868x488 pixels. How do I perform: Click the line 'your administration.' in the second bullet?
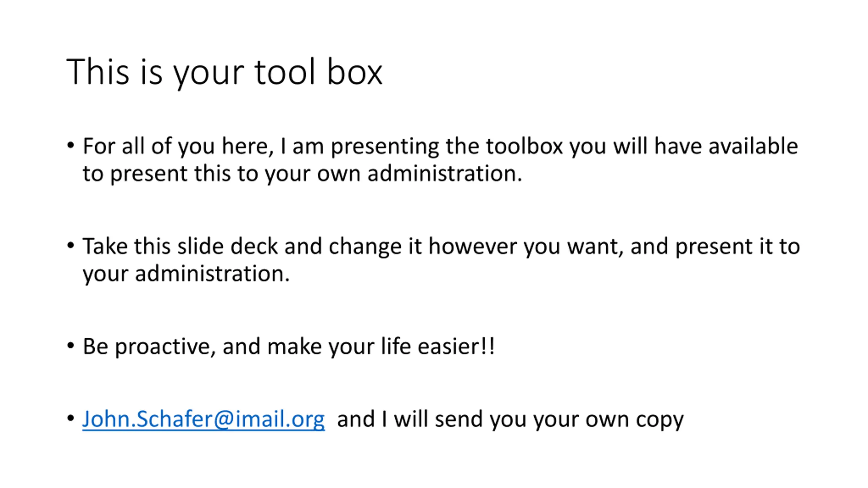coord(186,274)
